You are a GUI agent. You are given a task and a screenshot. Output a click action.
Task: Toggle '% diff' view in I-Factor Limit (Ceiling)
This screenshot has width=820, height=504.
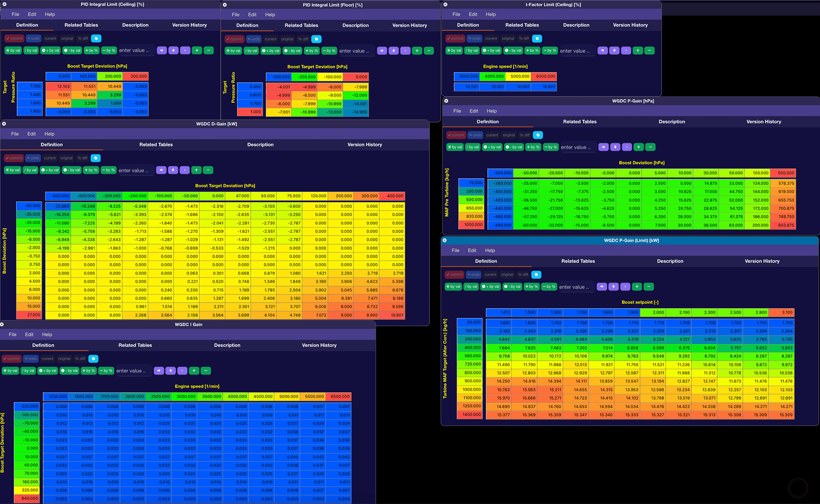(x=524, y=38)
